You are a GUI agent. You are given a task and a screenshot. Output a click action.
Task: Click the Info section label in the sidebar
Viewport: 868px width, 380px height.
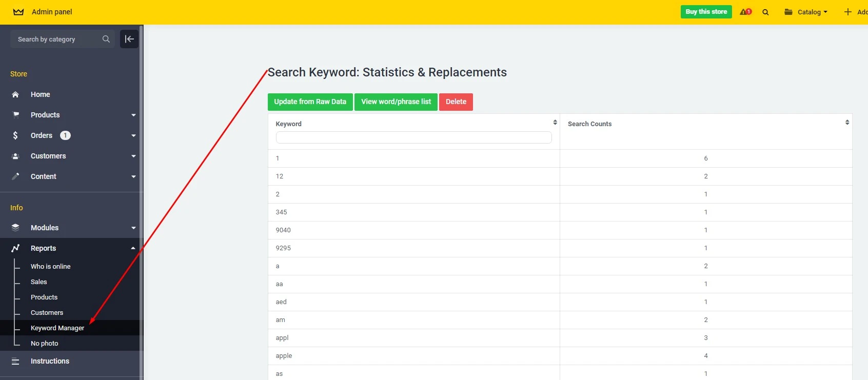[x=16, y=208]
